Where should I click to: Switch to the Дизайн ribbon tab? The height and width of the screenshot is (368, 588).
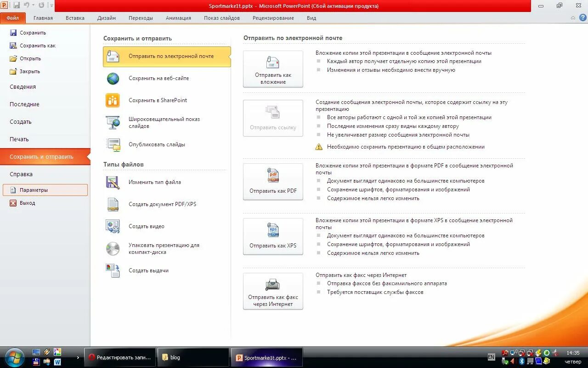[x=107, y=18]
